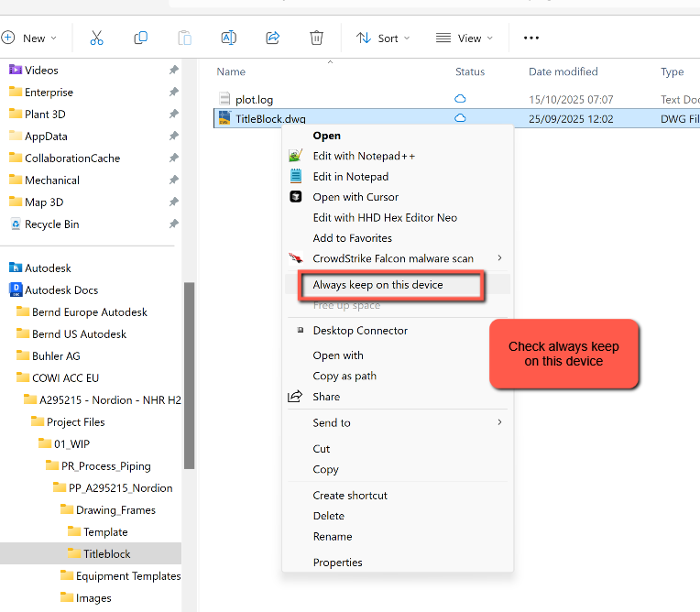Sort by the Status column header
Viewport: 700px width, 612px height.
pos(470,71)
